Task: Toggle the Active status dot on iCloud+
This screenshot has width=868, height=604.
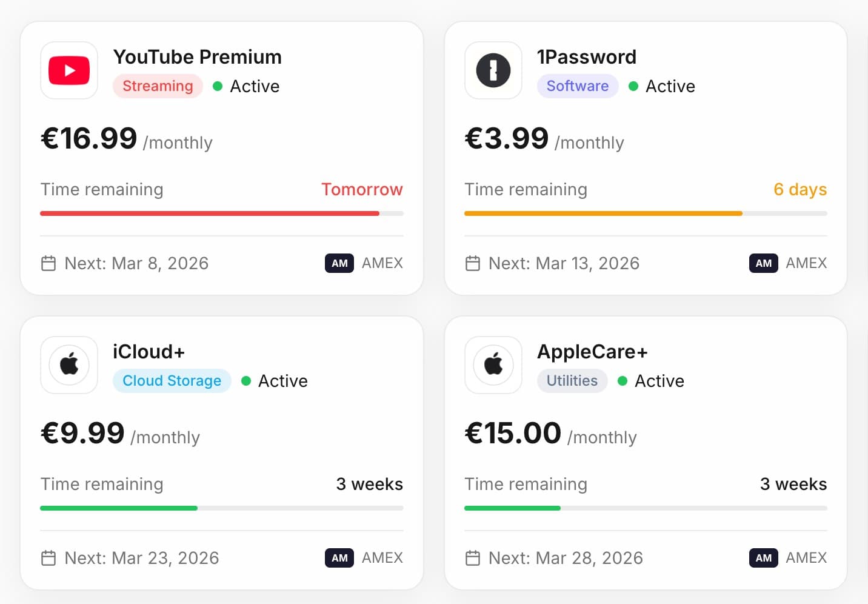Action: point(246,381)
